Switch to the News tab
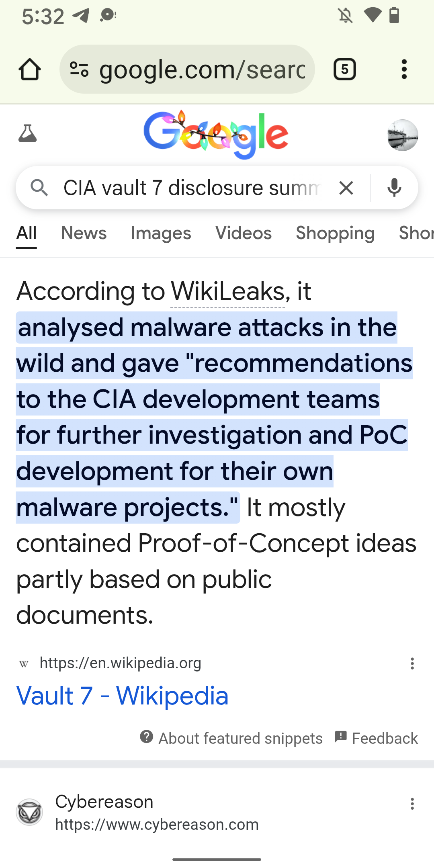 (84, 233)
